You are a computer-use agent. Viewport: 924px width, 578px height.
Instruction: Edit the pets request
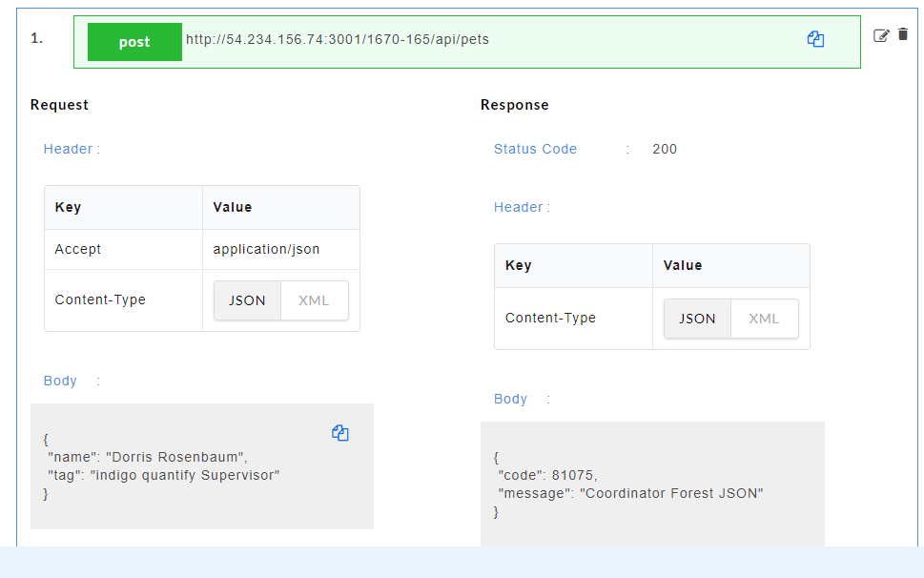point(882,34)
